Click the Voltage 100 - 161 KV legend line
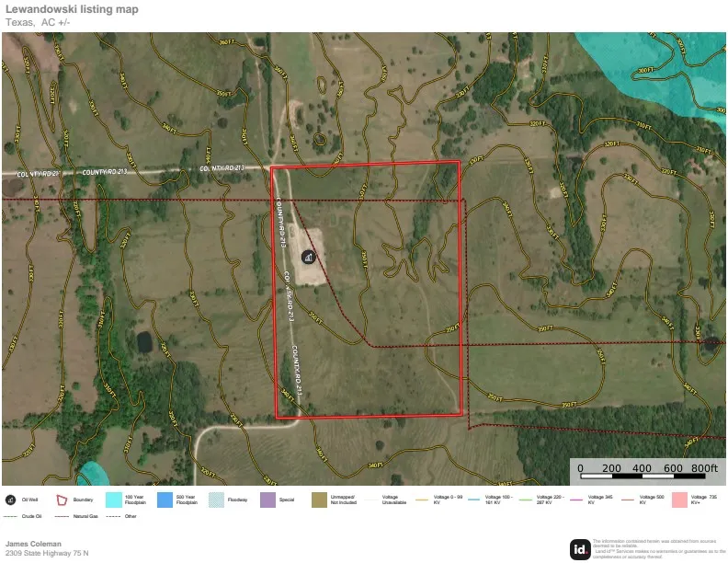728x563 pixels. (475, 500)
